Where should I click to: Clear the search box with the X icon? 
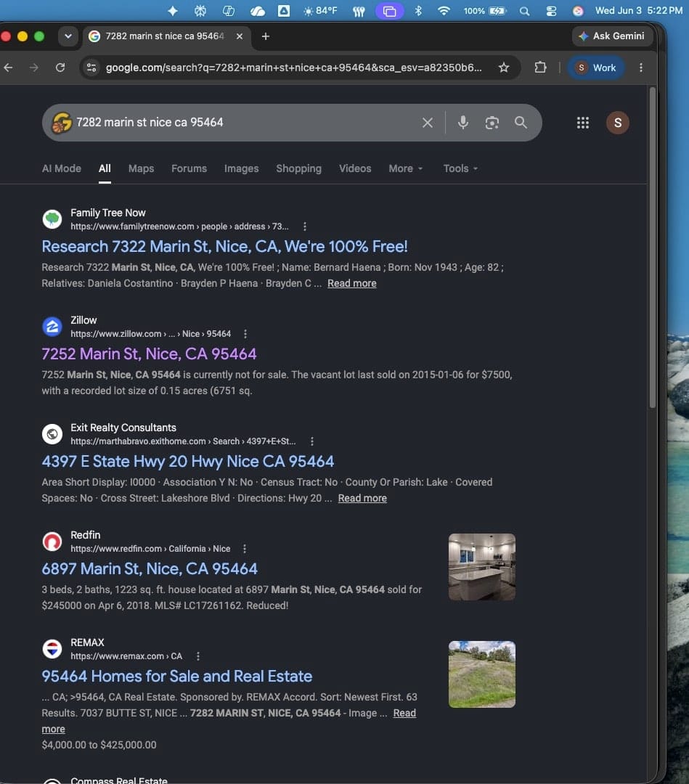pyautogui.click(x=427, y=123)
